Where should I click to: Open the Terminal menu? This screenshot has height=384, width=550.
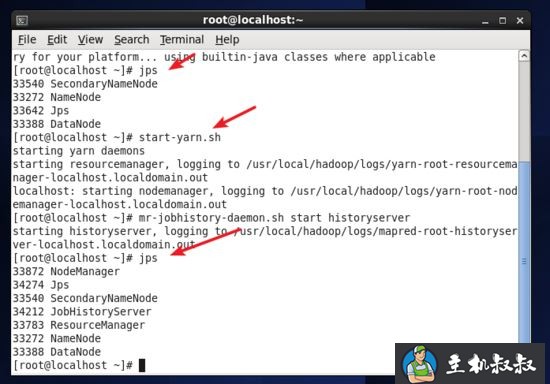[182, 40]
